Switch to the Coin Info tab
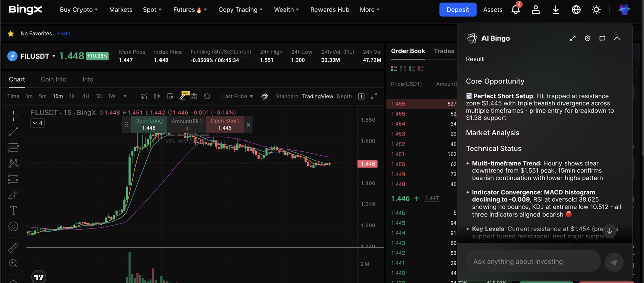 point(53,79)
